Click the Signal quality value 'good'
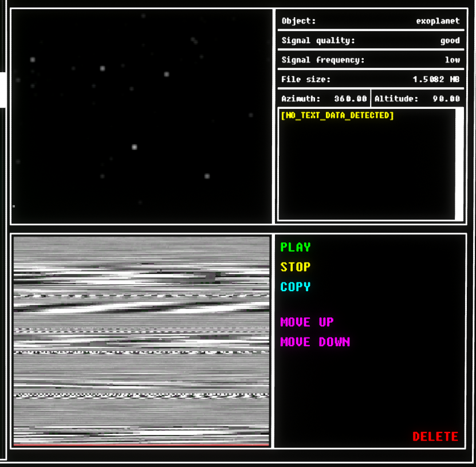Image resolution: width=476 pixels, height=467 pixels. click(x=450, y=41)
